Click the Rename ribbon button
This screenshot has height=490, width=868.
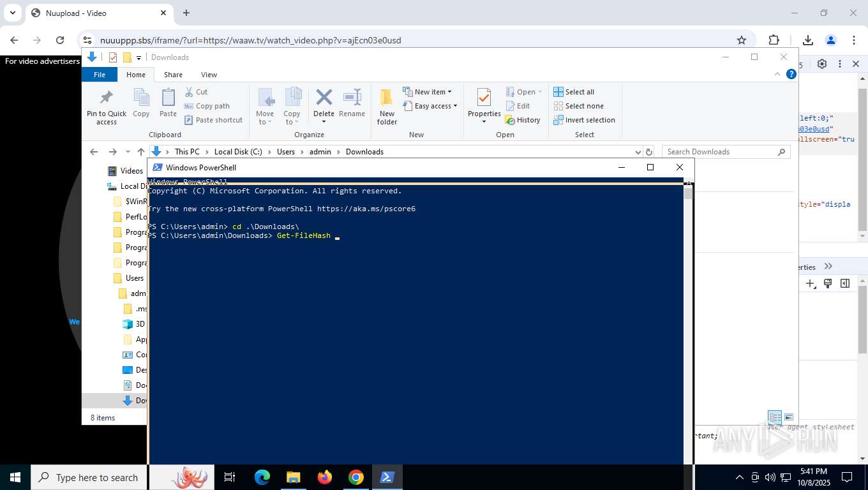click(x=352, y=103)
